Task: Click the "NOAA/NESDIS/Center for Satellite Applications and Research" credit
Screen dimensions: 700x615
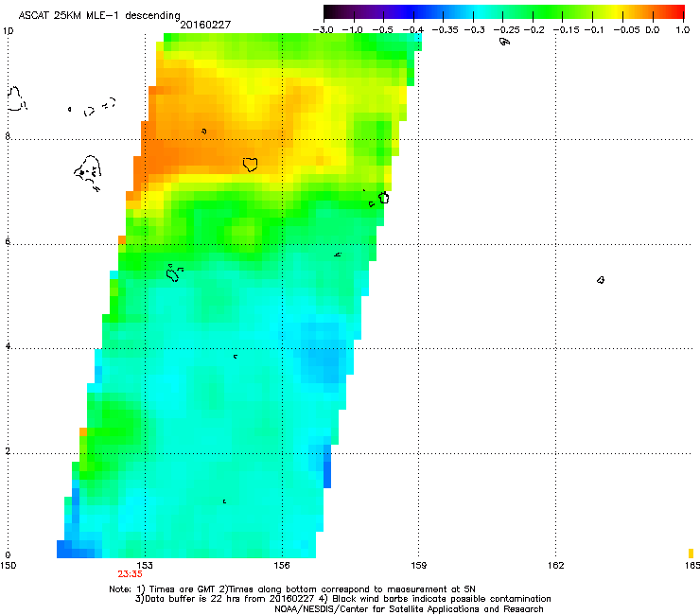Action: 409,609
